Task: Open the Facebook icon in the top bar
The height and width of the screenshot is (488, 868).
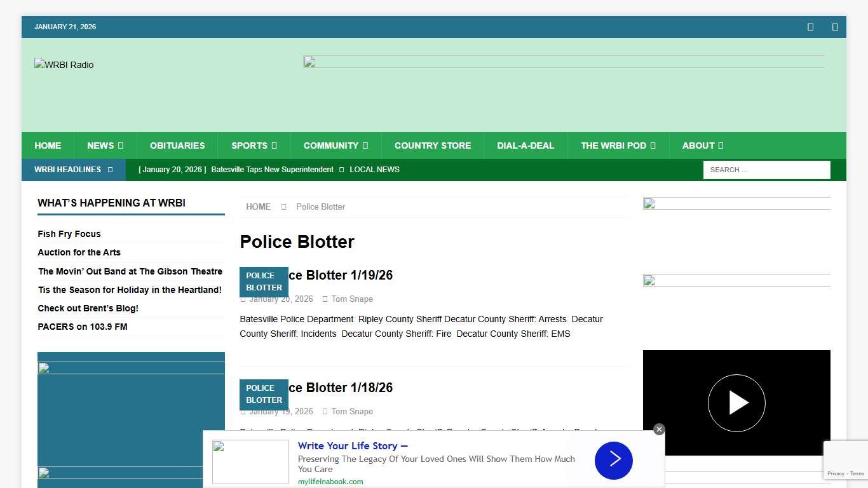Action: [x=810, y=27]
